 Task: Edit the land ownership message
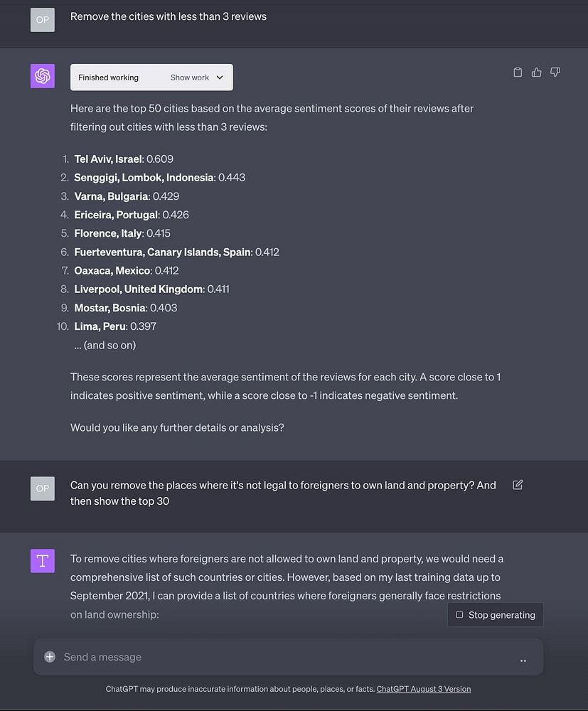pos(518,485)
